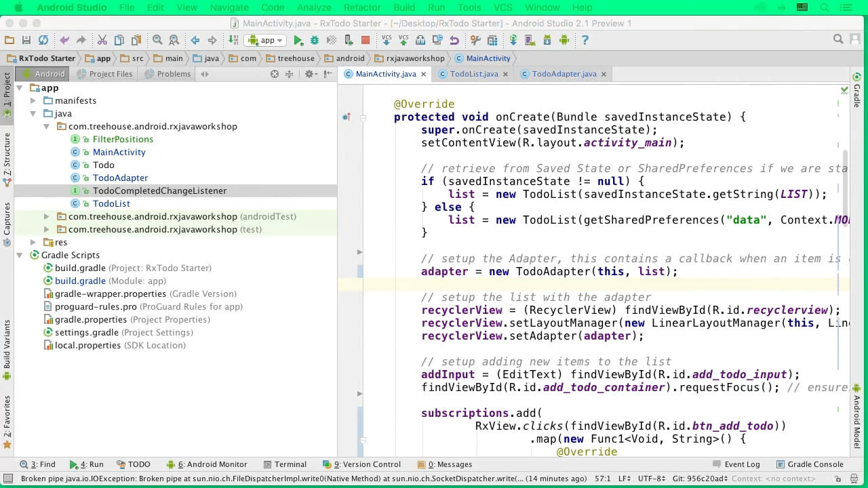
Task: Select the Project Files view tab
Action: (x=104, y=74)
